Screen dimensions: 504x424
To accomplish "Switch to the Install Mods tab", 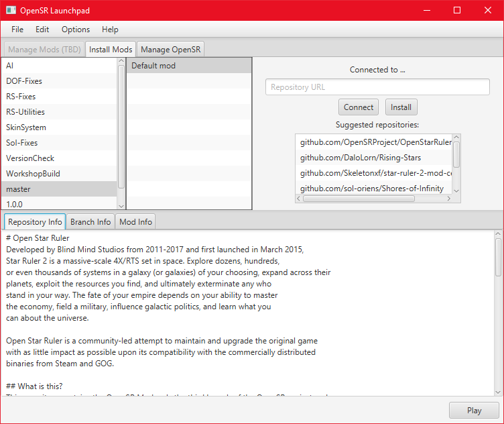I will [x=111, y=49].
